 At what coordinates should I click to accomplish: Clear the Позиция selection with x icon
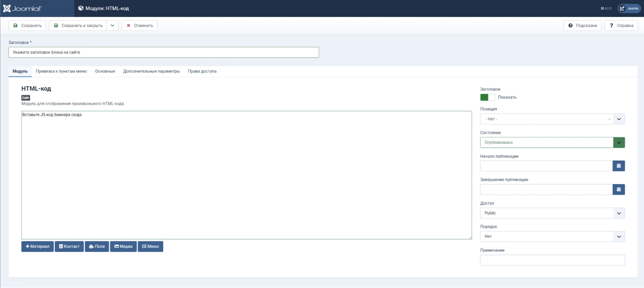[x=609, y=119]
